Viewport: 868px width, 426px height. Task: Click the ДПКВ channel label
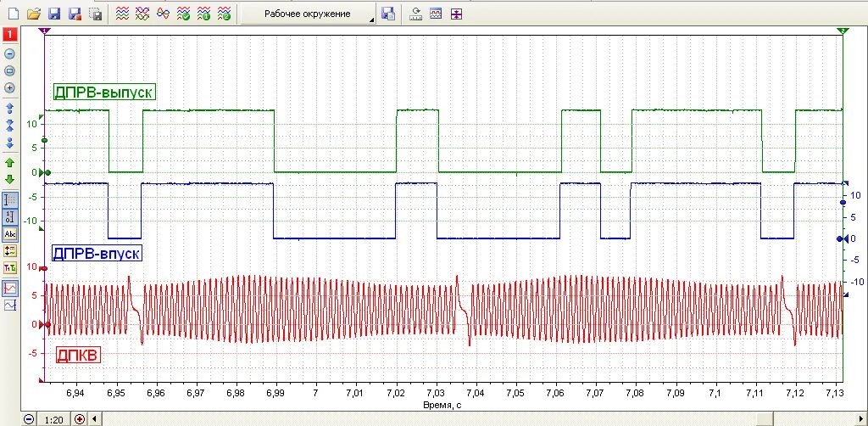click(x=79, y=355)
